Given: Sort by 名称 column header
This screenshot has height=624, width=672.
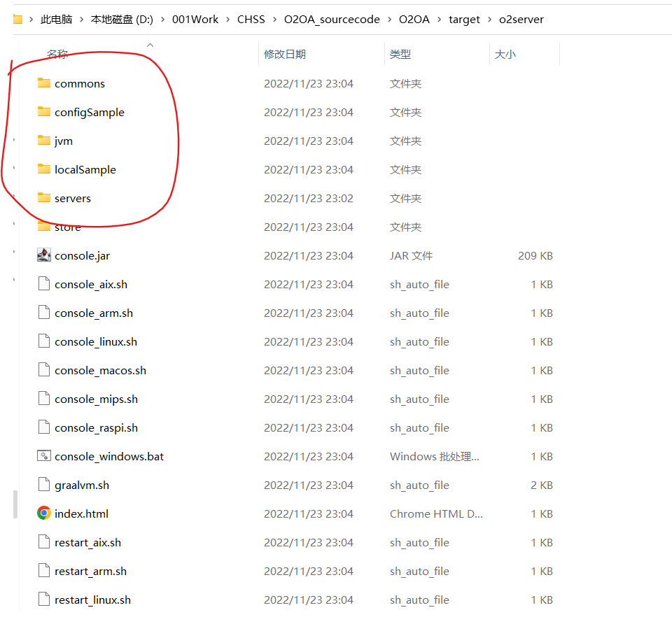Looking at the screenshot, I should coord(57,55).
